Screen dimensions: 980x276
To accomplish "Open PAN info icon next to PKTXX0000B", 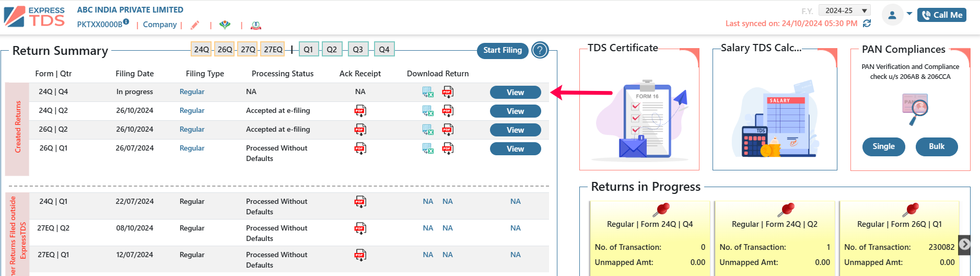I will 126,21.
